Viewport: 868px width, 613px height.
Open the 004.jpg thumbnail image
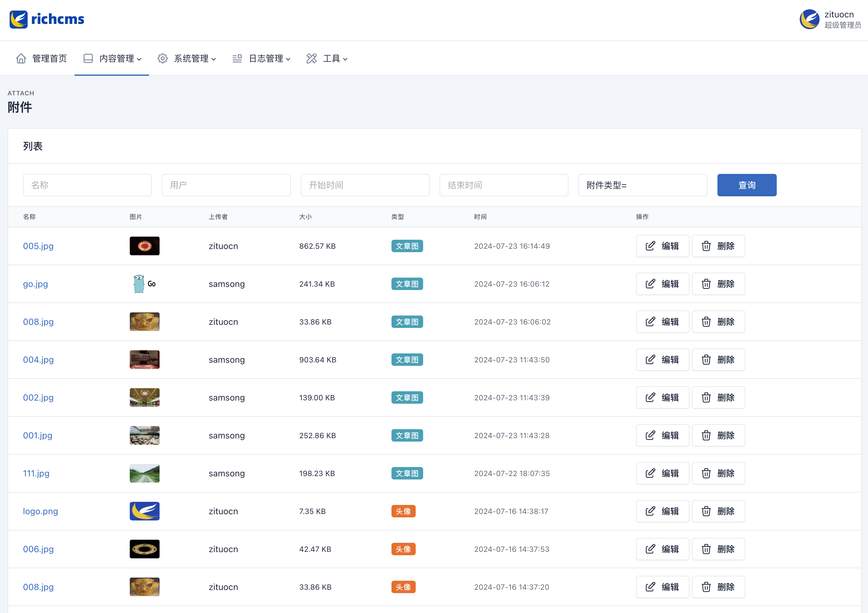point(144,360)
